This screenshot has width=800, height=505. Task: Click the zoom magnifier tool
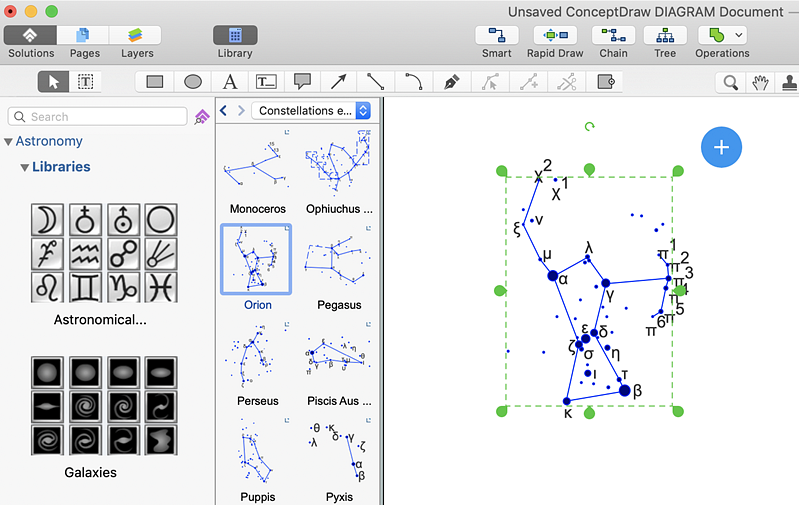pos(731,82)
